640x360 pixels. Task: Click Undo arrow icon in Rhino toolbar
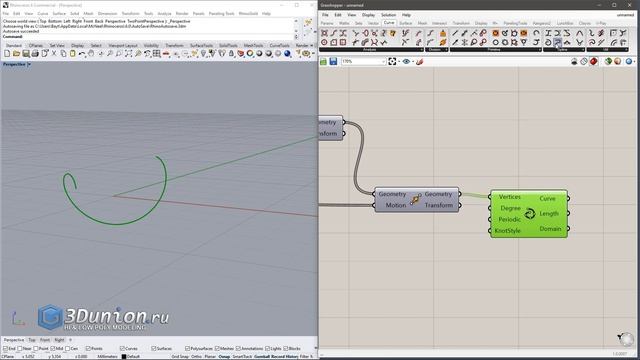point(82,53)
